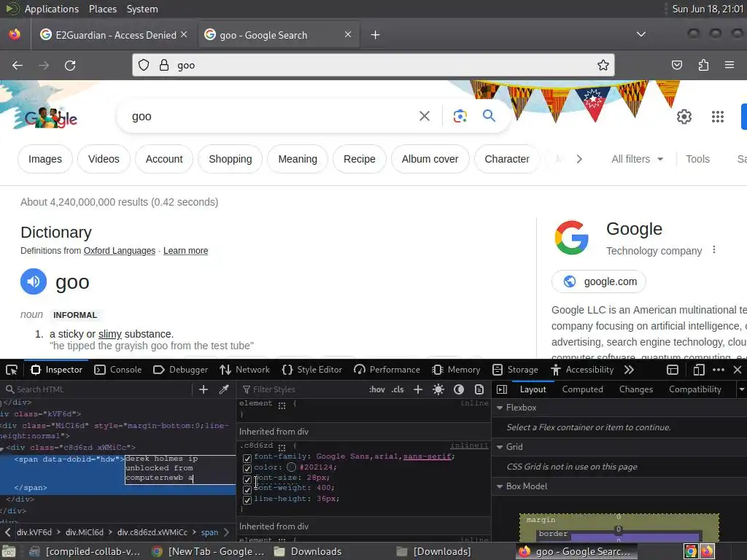The height and width of the screenshot is (560, 747).
Task: Open the Google apps grid
Action: 718,116
